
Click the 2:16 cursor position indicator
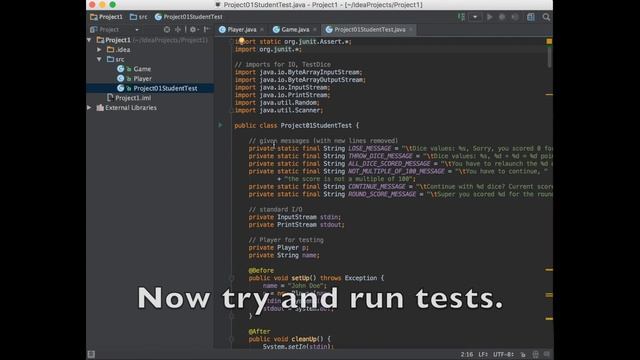[x=467, y=354]
